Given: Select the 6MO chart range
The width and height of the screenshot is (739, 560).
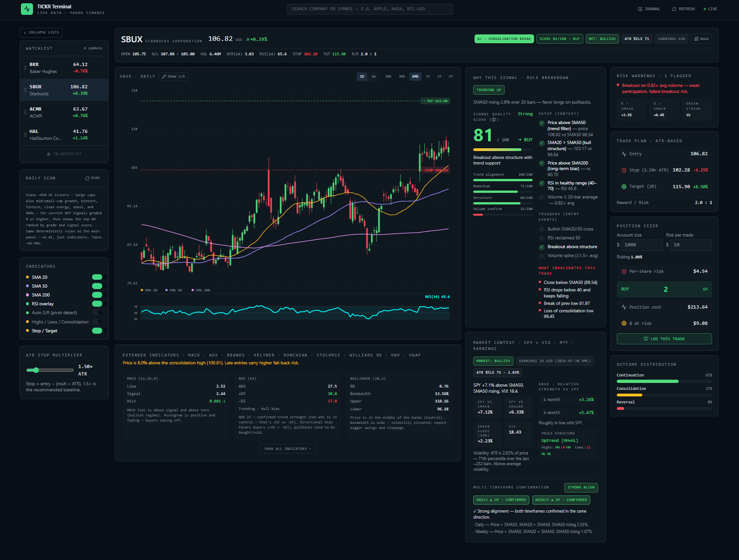Looking at the screenshot, I should coord(415,76).
